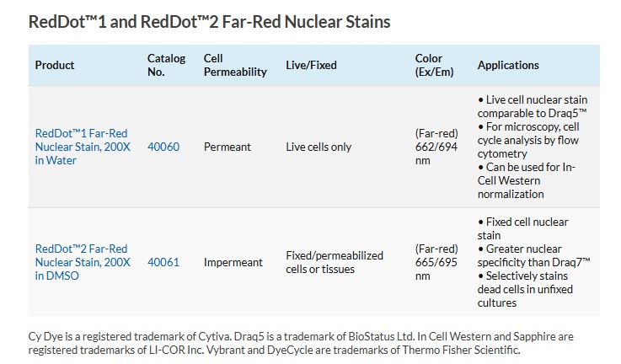The height and width of the screenshot is (364, 621).
Task: Open RedDot™1 Far-Red Nuclear Stain product link
Action: (83, 147)
